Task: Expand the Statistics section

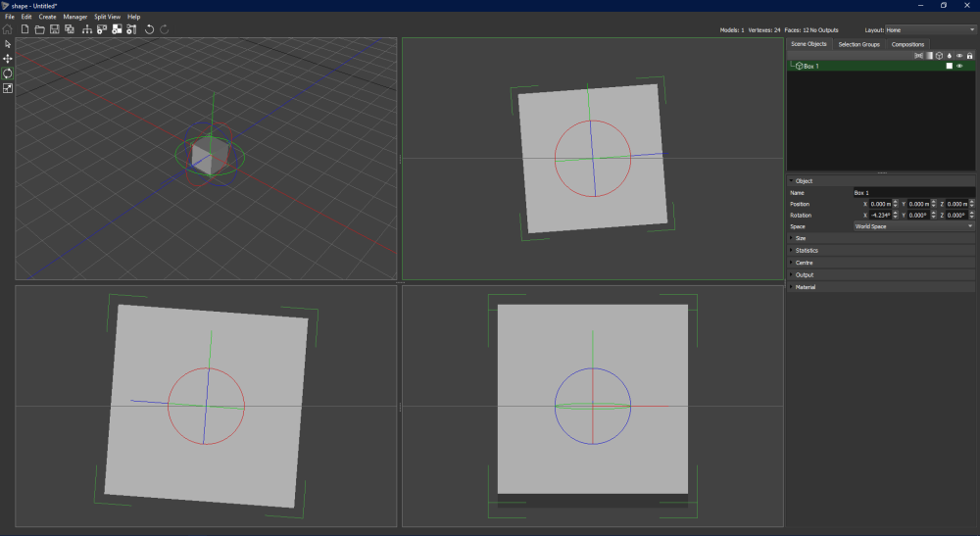Action: pyautogui.click(x=881, y=250)
